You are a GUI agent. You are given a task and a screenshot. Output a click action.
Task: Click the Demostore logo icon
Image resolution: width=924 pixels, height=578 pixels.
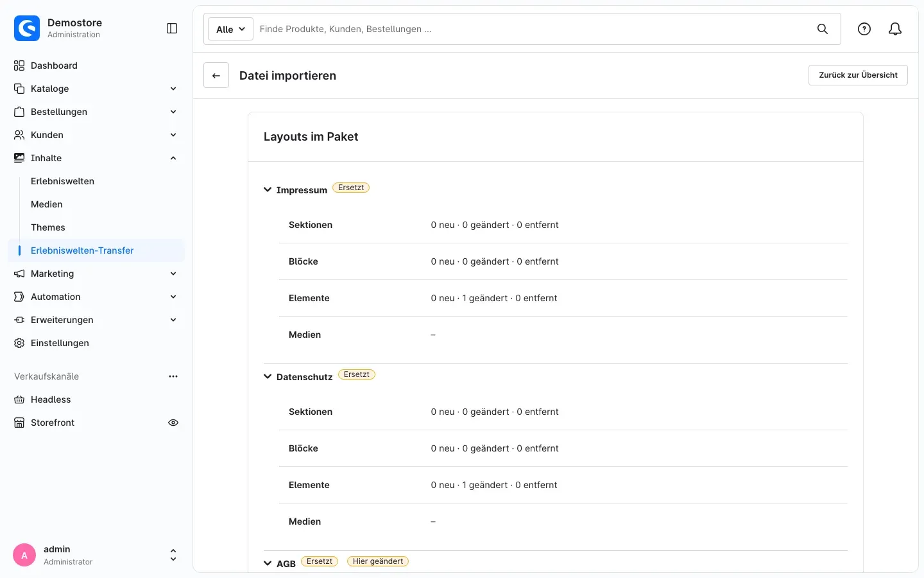pos(27,28)
